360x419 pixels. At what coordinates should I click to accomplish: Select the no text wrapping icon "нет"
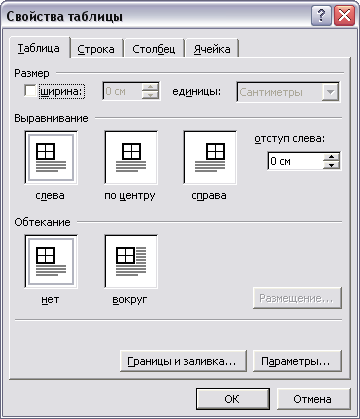click(51, 261)
